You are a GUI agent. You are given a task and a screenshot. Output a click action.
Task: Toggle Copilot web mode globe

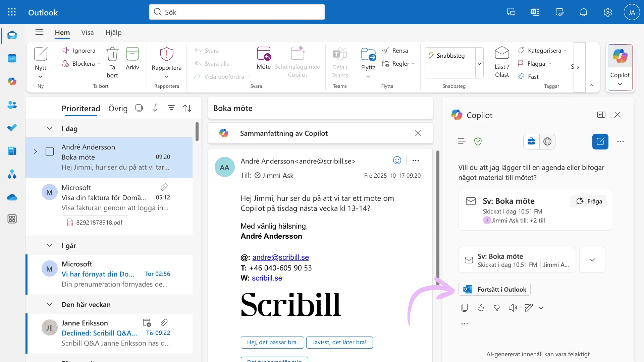click(x=547, y=141)
